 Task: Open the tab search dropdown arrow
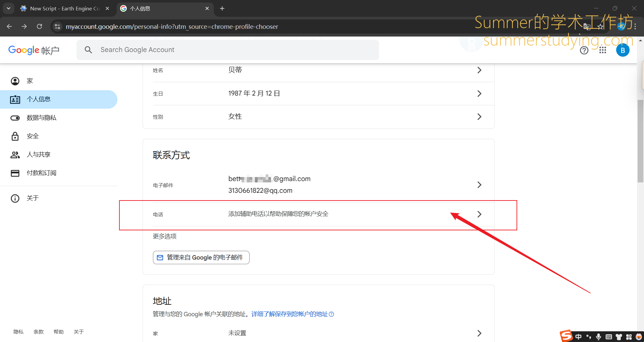click(8, 8)
